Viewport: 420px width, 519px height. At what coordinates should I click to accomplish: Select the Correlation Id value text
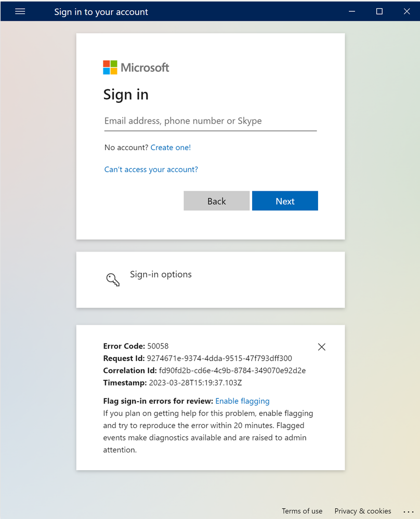tap(232, 370)
